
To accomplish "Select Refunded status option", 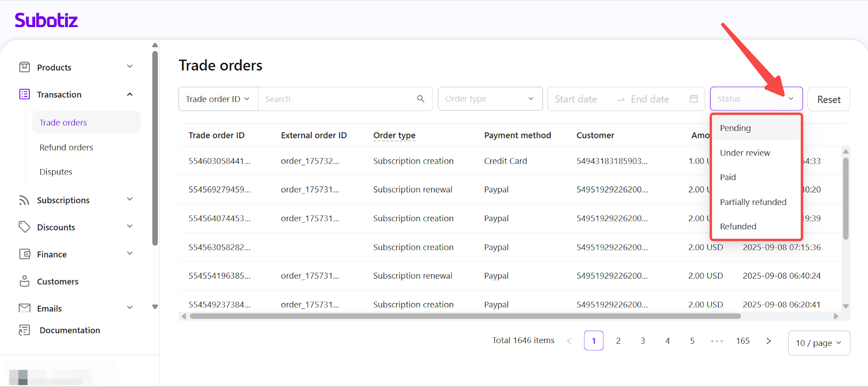I will [738, 227].
